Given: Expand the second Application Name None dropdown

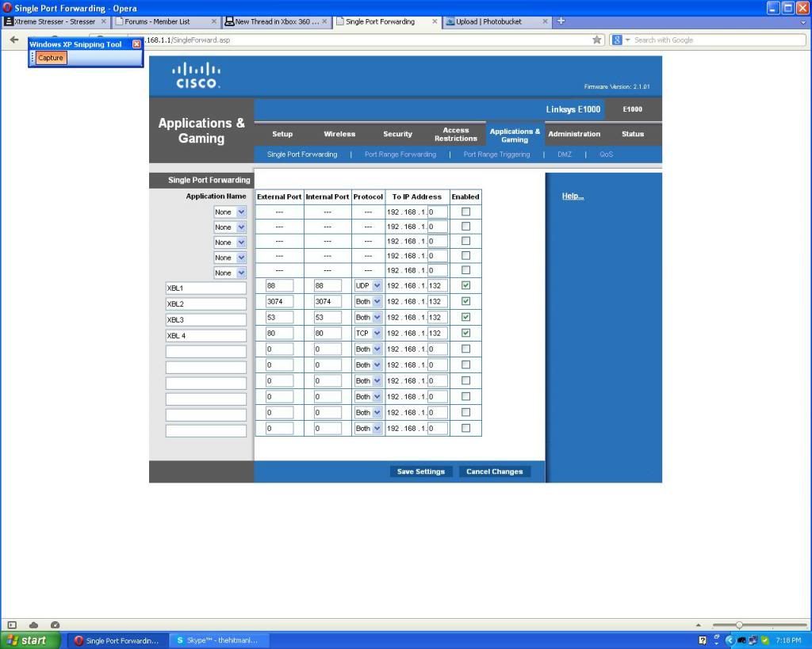Looking at the screenshot, I should 230,227.
